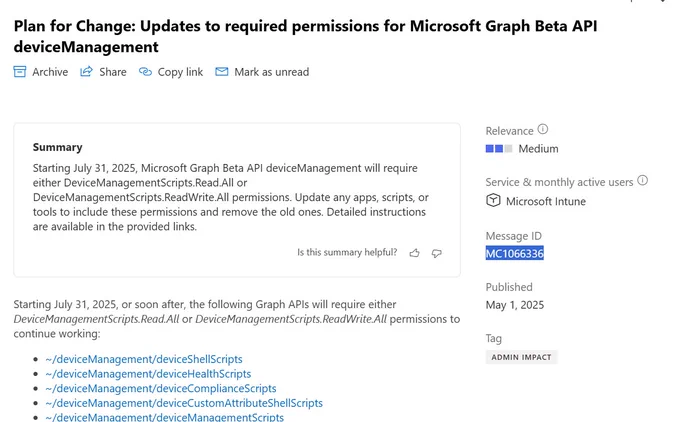The width and height of the screenshot is (680, 422).
Task: Give the summary a thumbs up
Action: pos(415,253)
